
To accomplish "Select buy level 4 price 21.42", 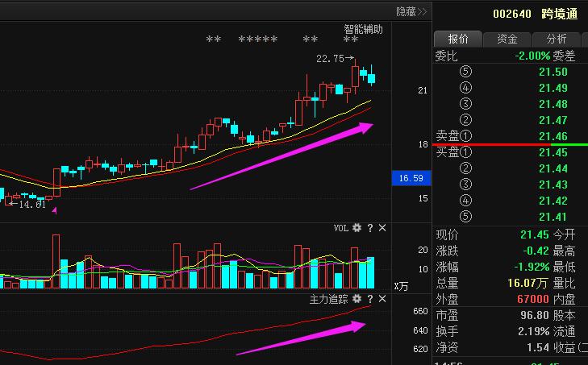I will 553,201.
